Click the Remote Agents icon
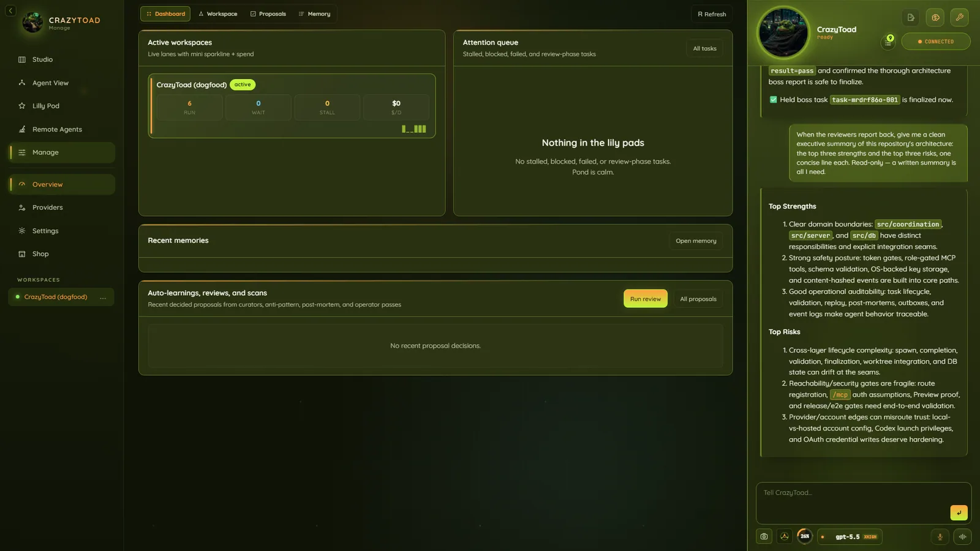Screen dimensions: 980x551 click(22, 129)
